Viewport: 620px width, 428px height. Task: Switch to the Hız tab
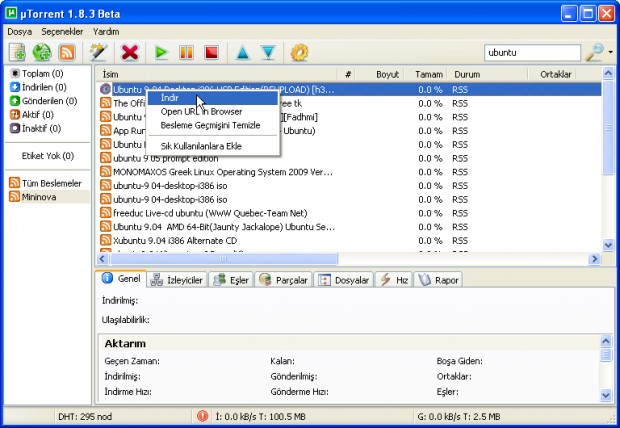[394, 280]
